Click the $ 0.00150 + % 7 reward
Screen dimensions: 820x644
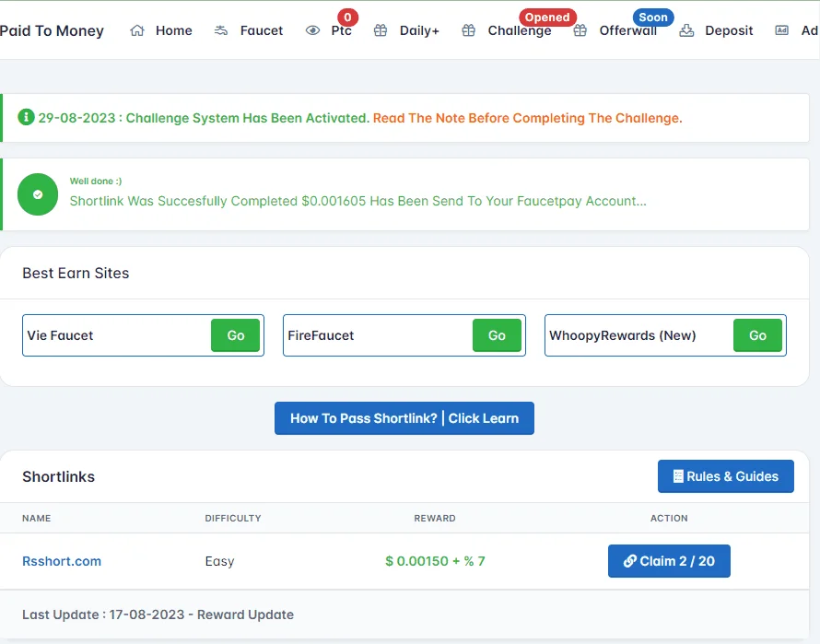[435, 561]
